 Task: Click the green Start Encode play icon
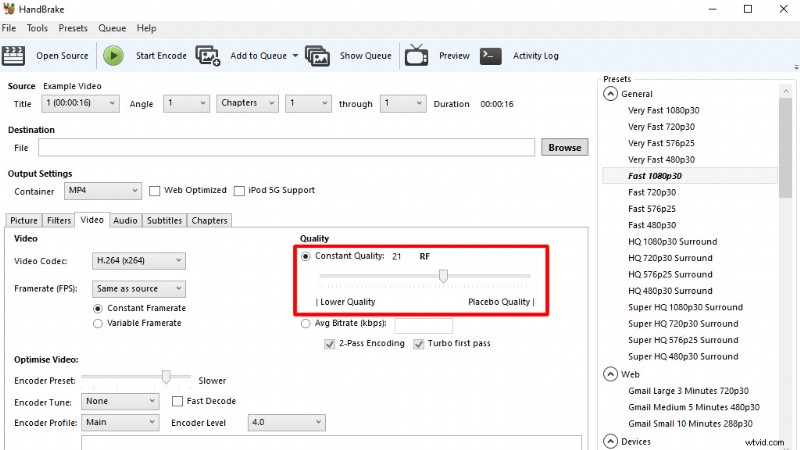113,55
